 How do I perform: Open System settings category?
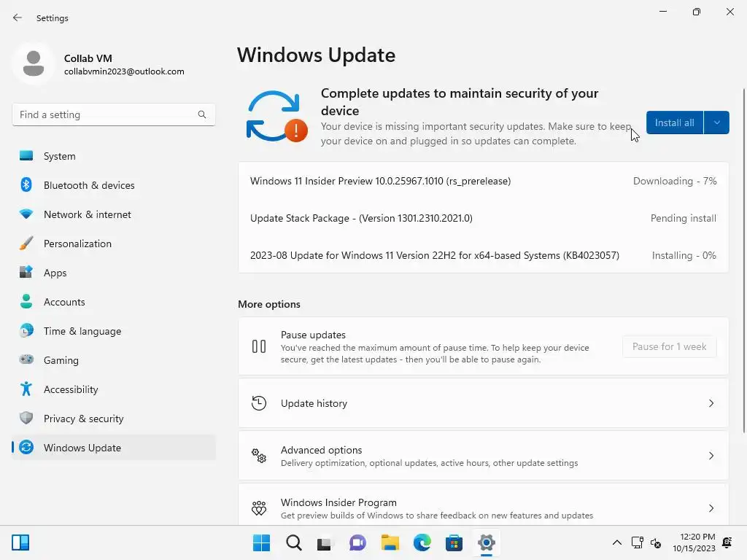click(113, 156)
